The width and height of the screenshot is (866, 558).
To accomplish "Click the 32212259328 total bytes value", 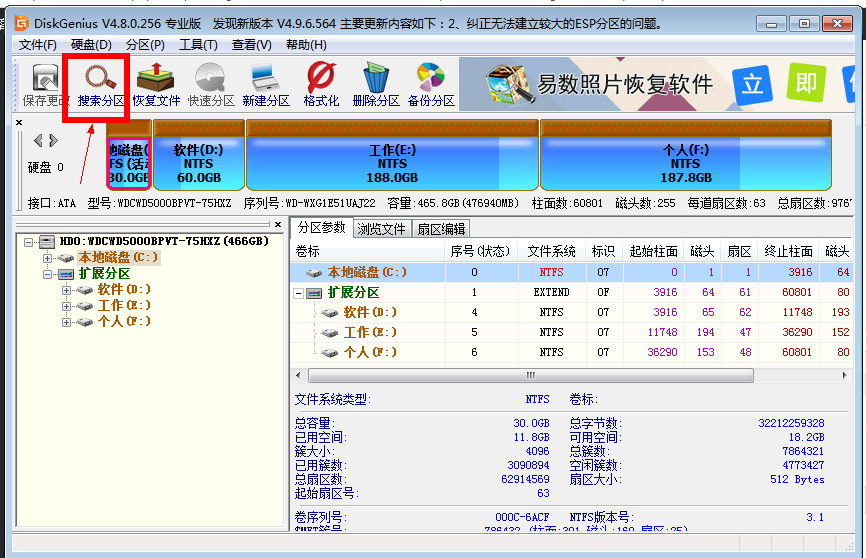I will [x=791, y=423].
